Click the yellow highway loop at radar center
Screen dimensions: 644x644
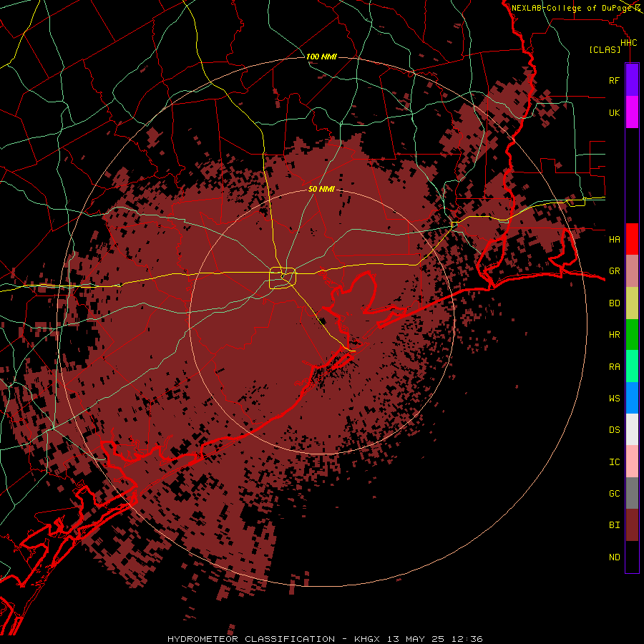click(x=283, y=278)
